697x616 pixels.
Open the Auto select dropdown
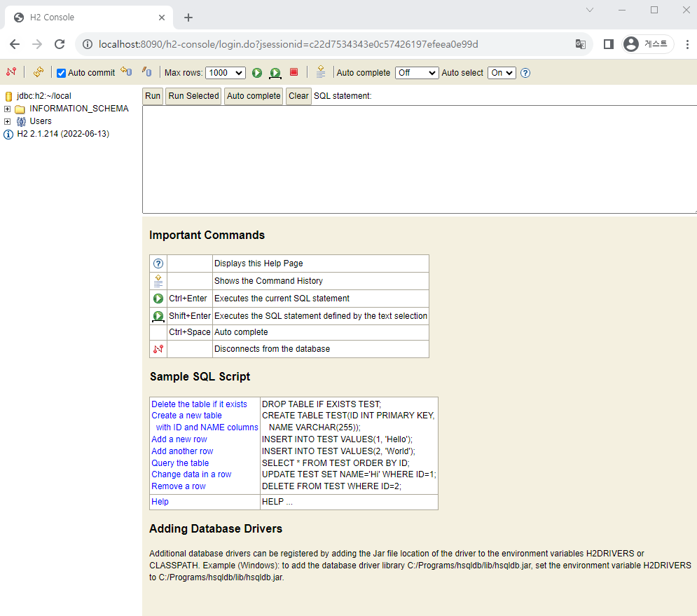click(502, 73)
